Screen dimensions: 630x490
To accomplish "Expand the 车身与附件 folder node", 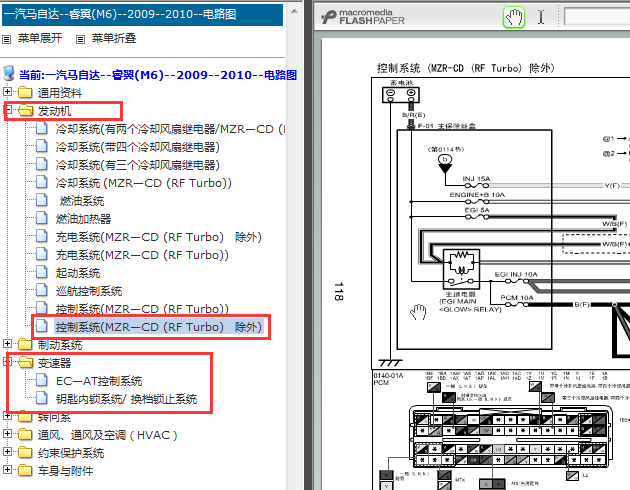I will point(7,469).
